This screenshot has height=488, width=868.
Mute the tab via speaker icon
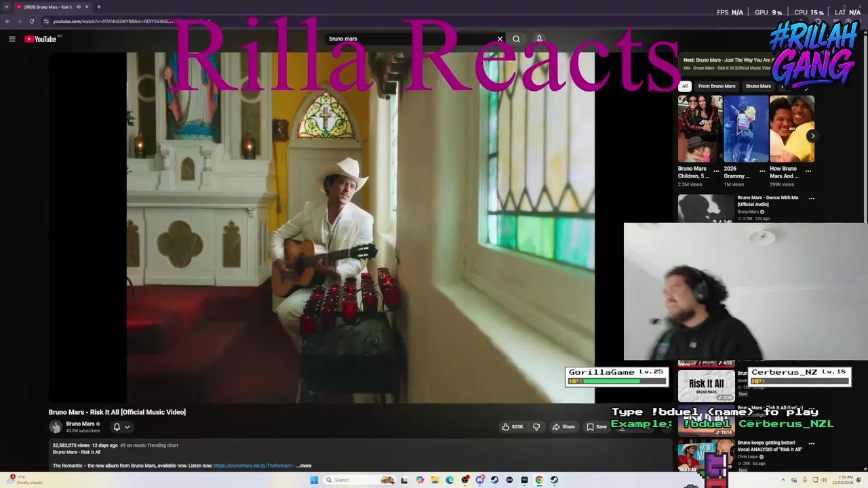coord(79,7)
